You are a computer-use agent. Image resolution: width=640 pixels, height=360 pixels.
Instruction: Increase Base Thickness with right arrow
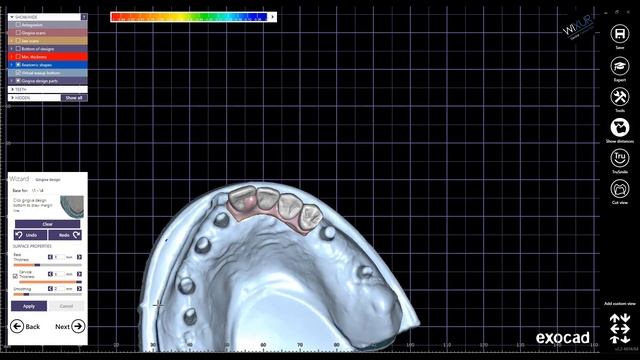79,257
